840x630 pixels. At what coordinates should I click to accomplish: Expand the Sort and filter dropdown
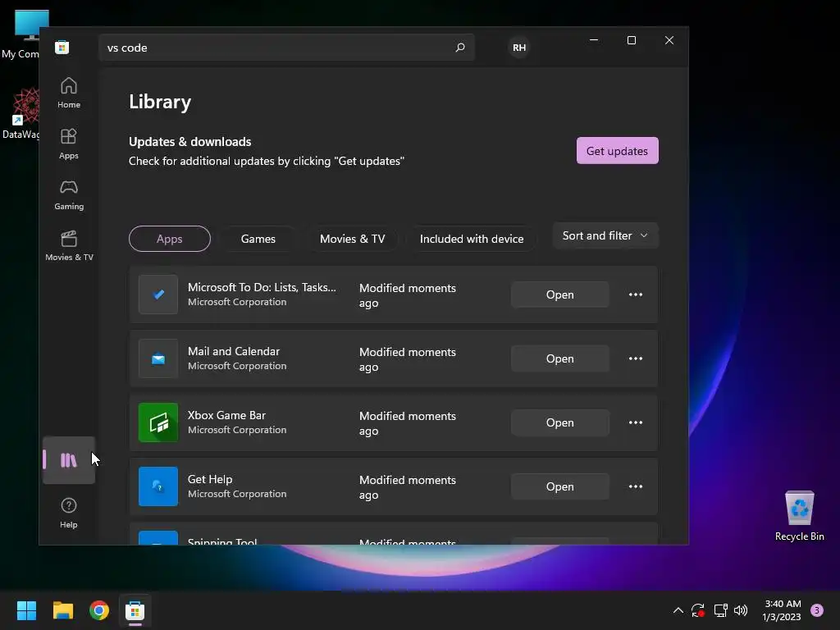tap(605, 235)
